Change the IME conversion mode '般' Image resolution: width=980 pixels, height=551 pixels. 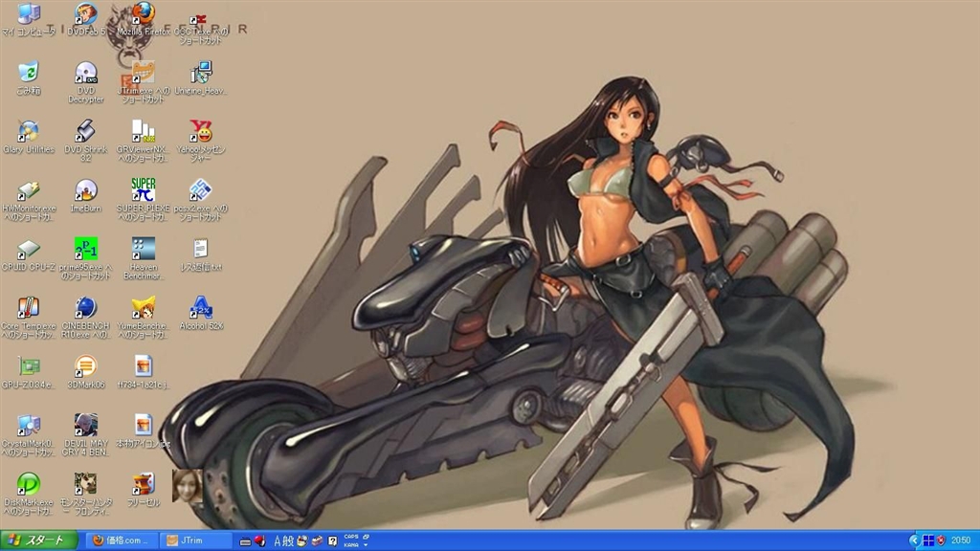click(288, 541)
